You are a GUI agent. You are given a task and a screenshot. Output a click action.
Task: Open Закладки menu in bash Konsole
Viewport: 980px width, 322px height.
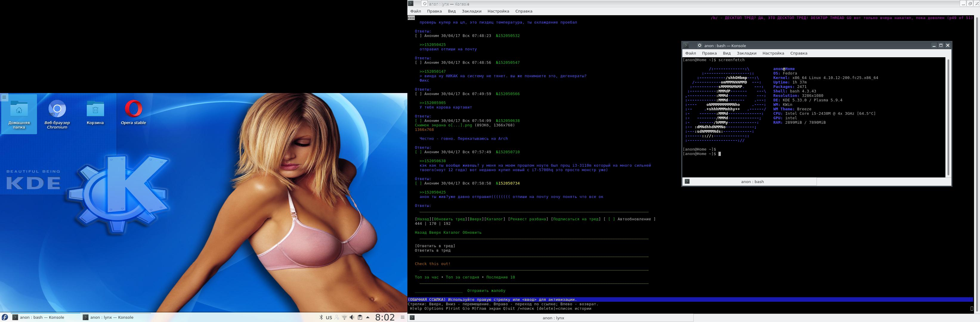click(x=746, y=53)
